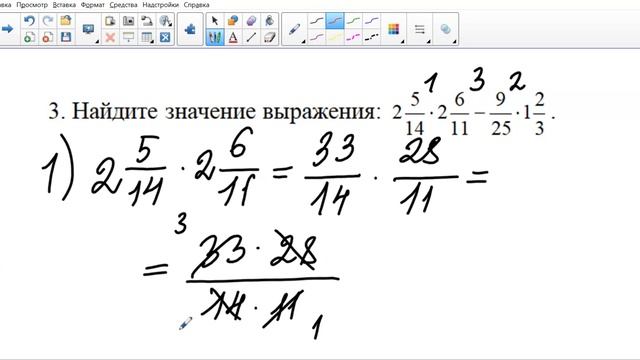Screen dimensions: 640x360
Task: Select the Line tool
Action: 251,38
